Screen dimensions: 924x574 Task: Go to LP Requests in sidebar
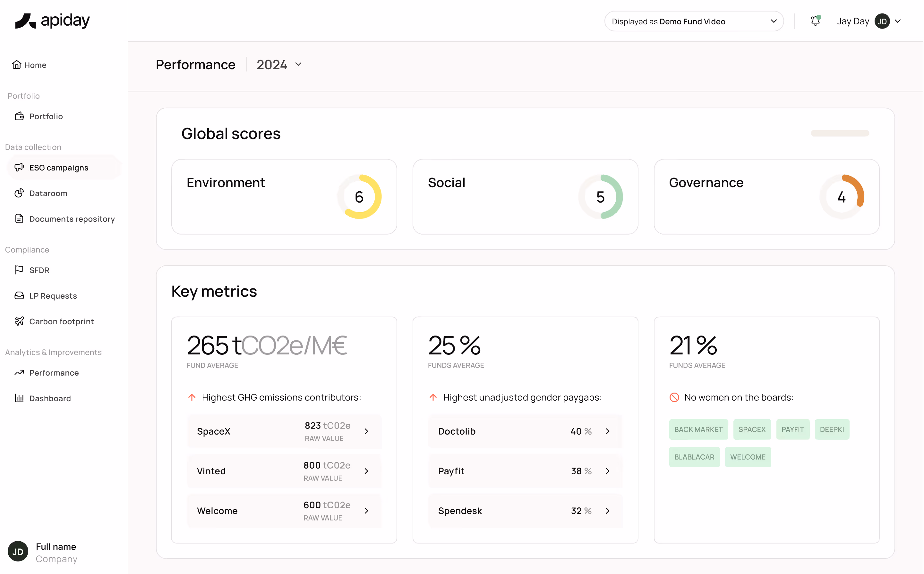tap(53, 296)
